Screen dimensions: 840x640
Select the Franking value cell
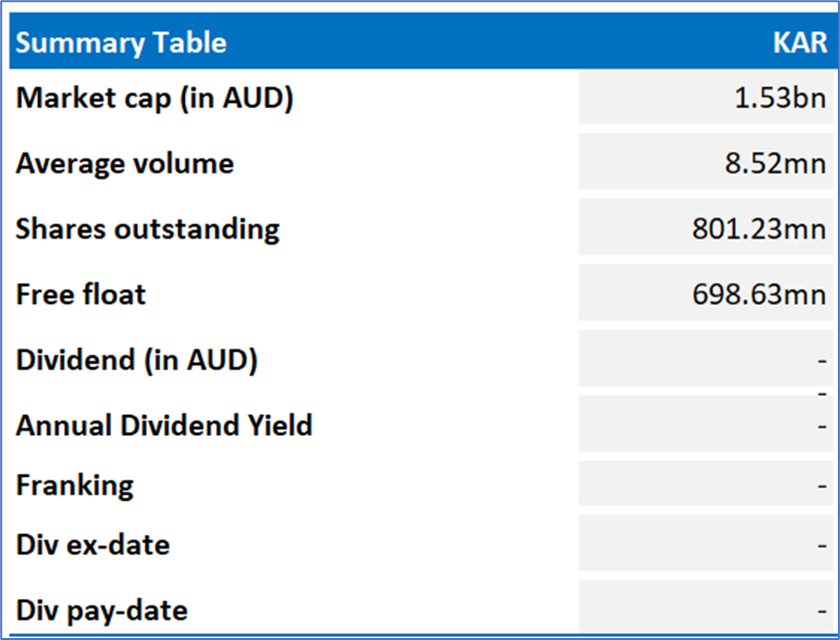(706, 485)
